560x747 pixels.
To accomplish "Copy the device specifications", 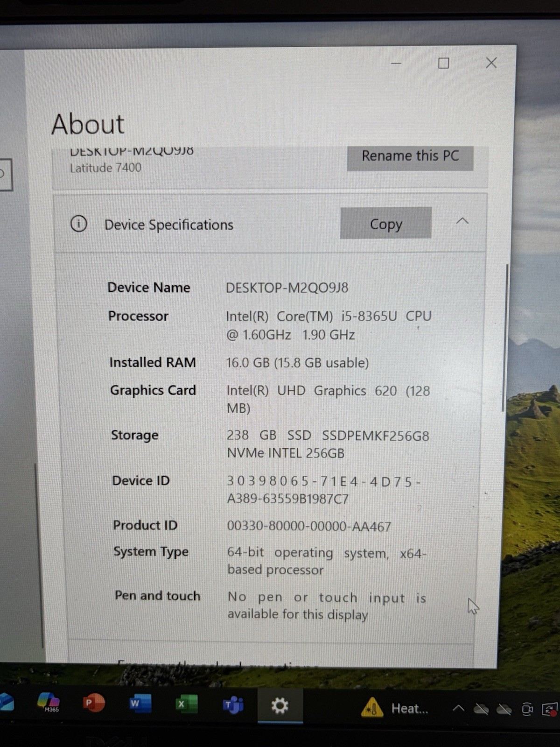I will click(385, 224).
